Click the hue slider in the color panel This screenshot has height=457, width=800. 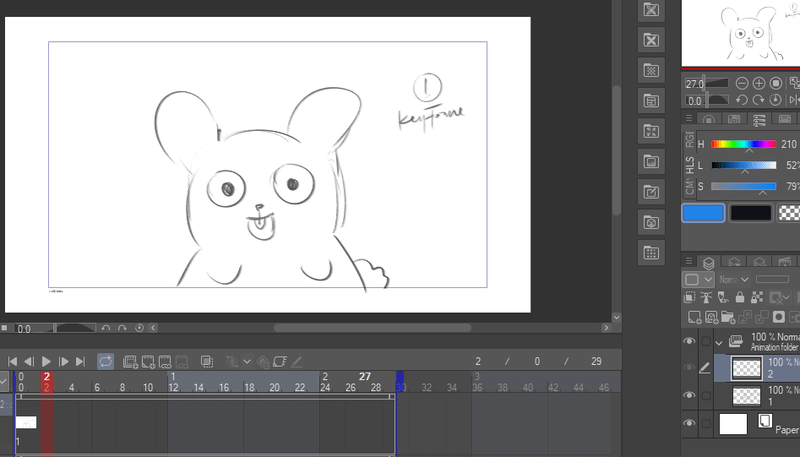[744, 144]
